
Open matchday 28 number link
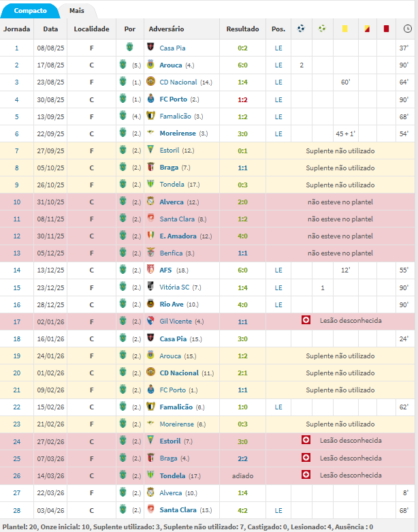pos(17,510)
